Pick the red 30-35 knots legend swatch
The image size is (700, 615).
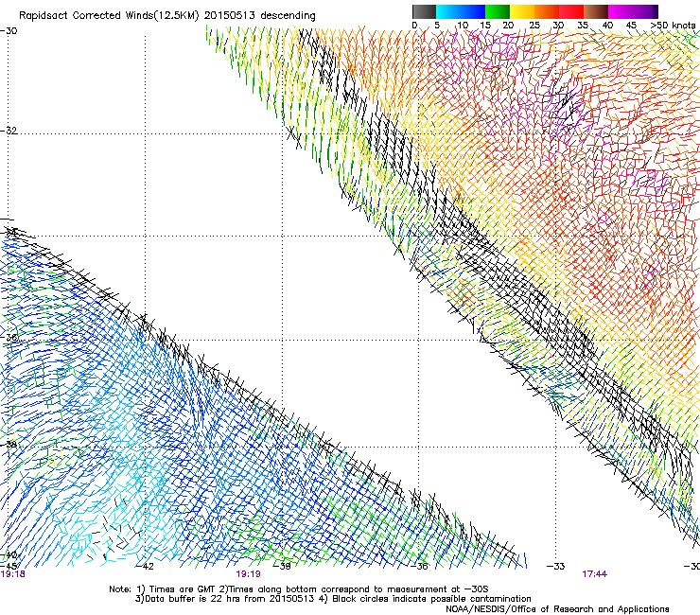pos(571,11)
